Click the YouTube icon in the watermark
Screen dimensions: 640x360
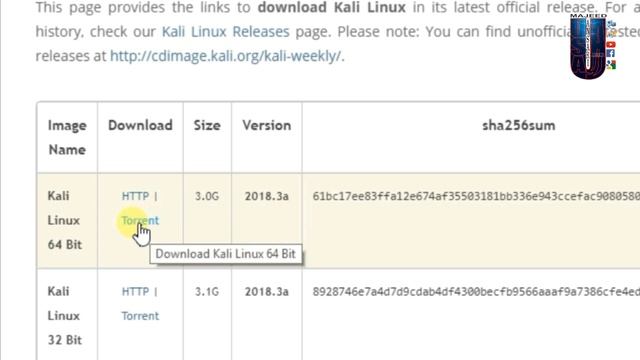tap(611, 44)
